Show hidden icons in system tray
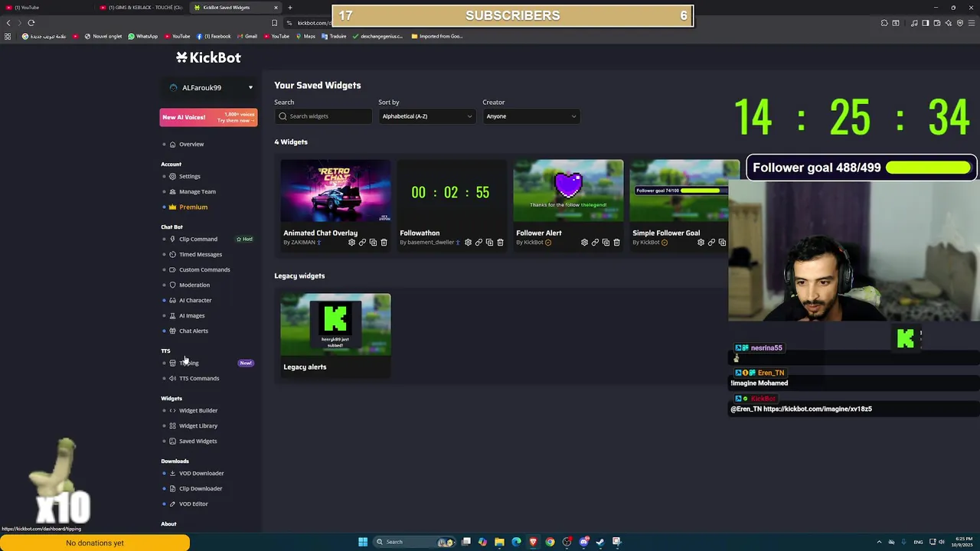 tap(879, 542)
